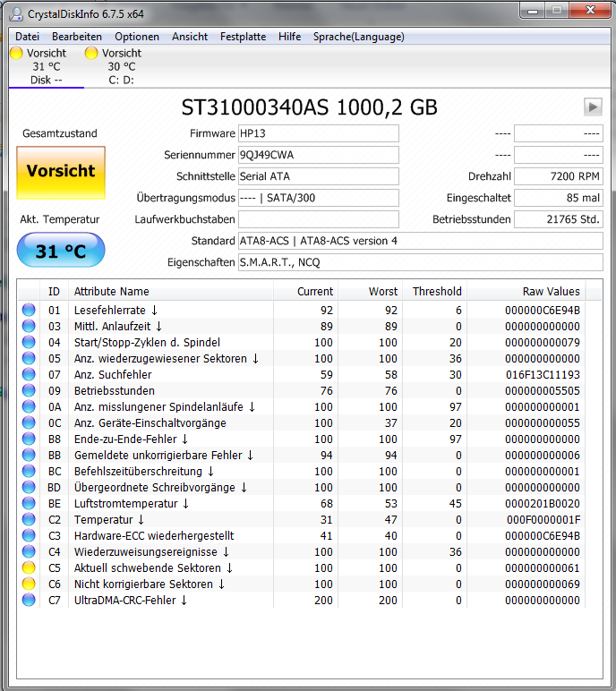
Task: Select the 30 °C 'C: D:' drive tab
Action: pos(122,66)
